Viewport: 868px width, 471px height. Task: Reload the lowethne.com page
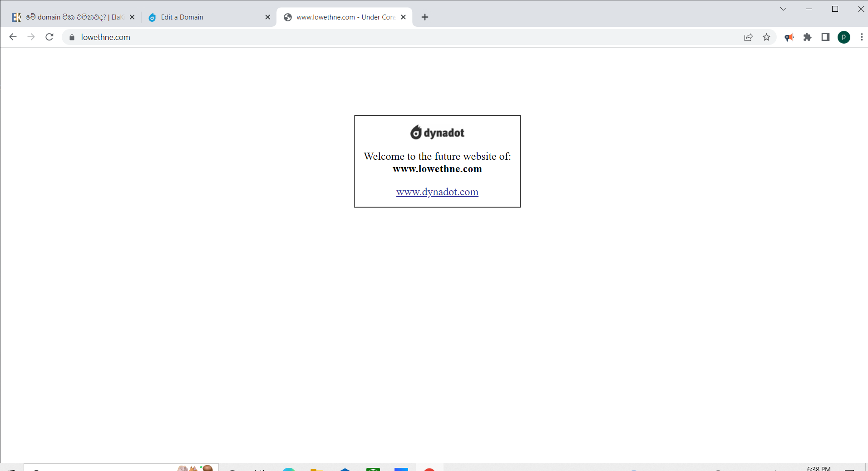[x=49, y=37]
